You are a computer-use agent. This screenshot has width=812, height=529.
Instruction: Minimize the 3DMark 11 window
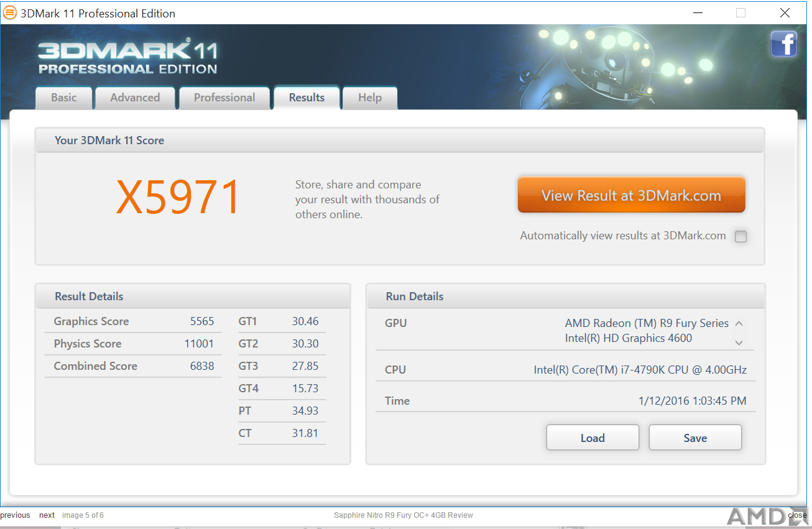pos(697,13)
